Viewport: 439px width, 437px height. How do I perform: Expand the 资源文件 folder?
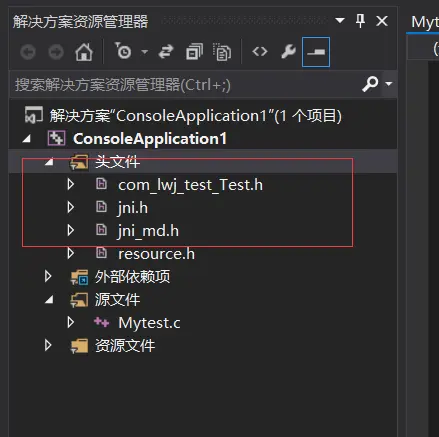48,345
